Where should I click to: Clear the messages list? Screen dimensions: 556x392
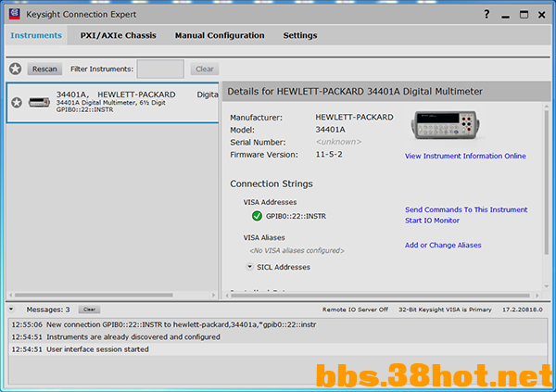[x=89, y=310]
